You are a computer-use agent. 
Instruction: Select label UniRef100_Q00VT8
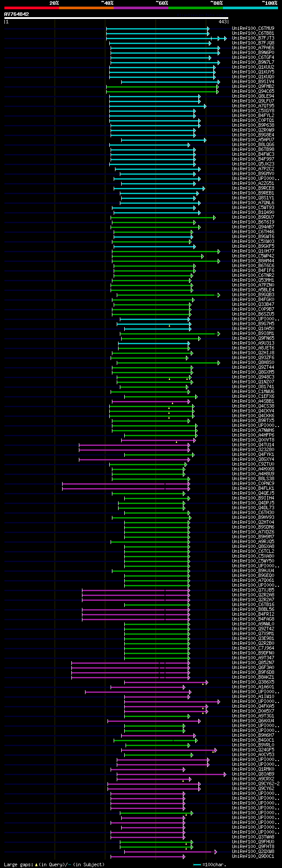coord(253,440)
